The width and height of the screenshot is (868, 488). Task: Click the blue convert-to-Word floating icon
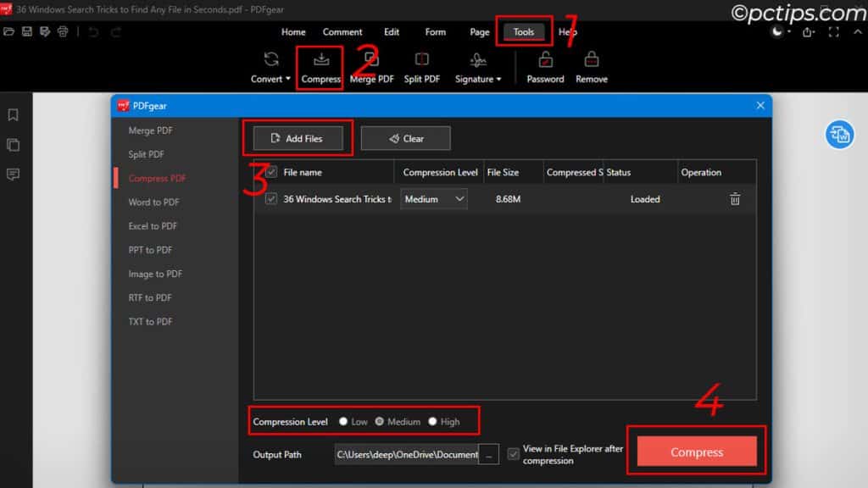pyautogui.click(x=839, y=135)
